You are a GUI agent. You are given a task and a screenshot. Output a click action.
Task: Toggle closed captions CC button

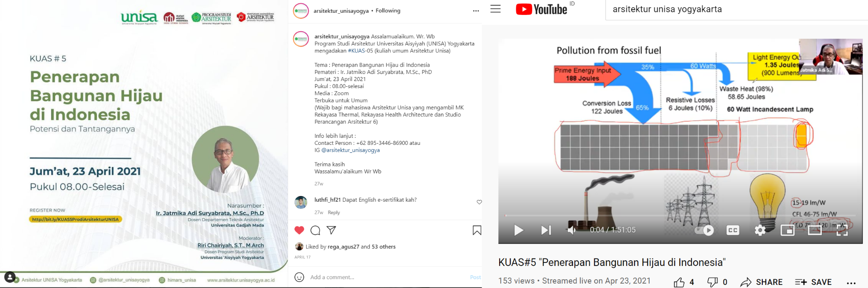pyautogui.click(x=733, y=230)
